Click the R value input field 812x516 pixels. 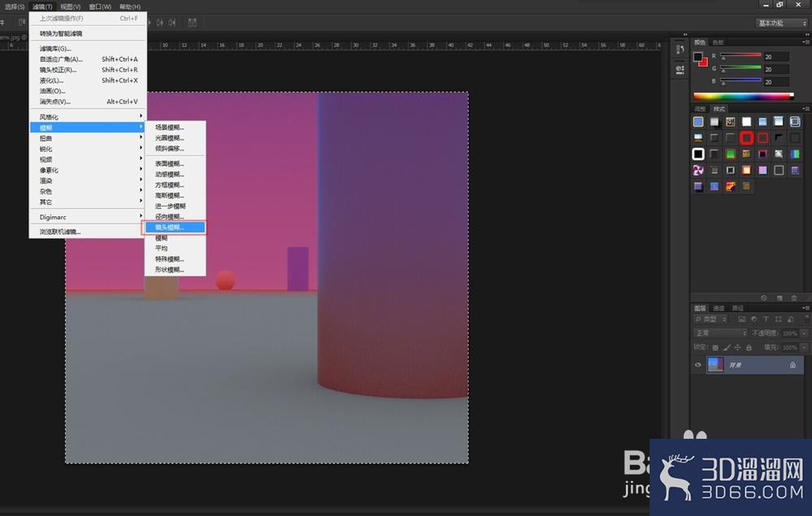click(x=776, y=56)
